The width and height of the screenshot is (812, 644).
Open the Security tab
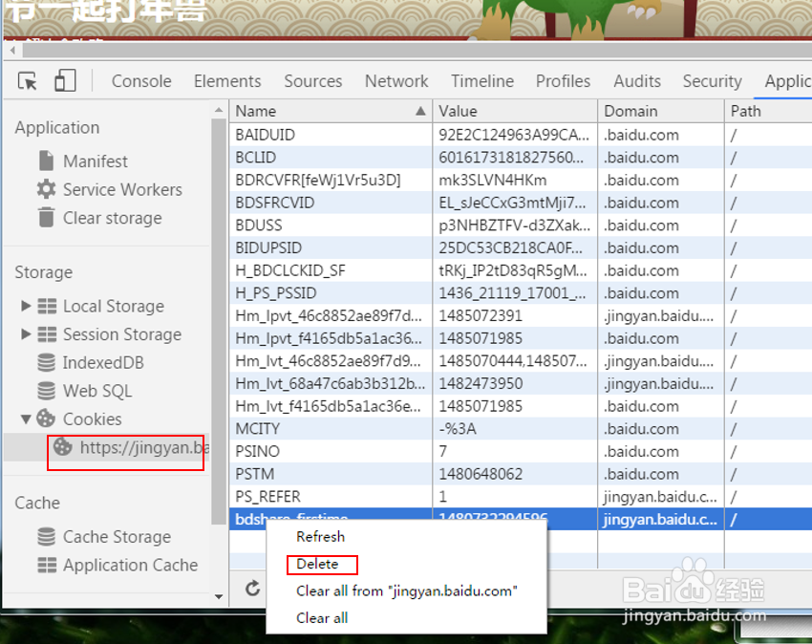click(712, 81)
